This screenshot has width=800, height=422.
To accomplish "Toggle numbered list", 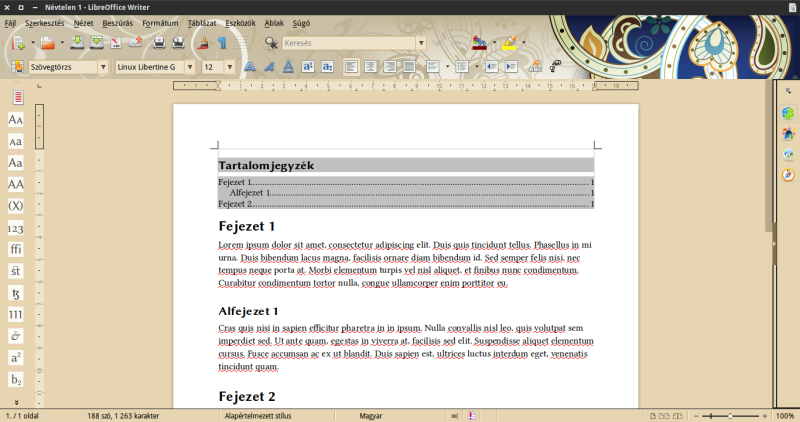I will [x=433, y=67].
